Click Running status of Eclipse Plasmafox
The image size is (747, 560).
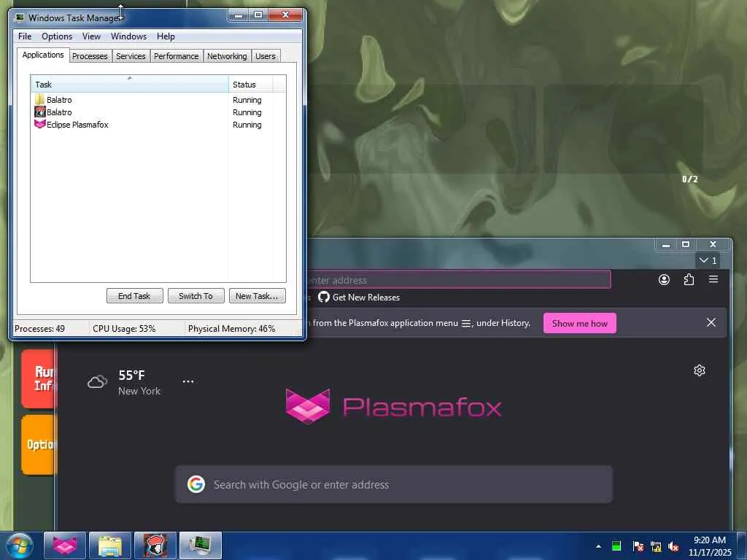[x=247, y=125]
